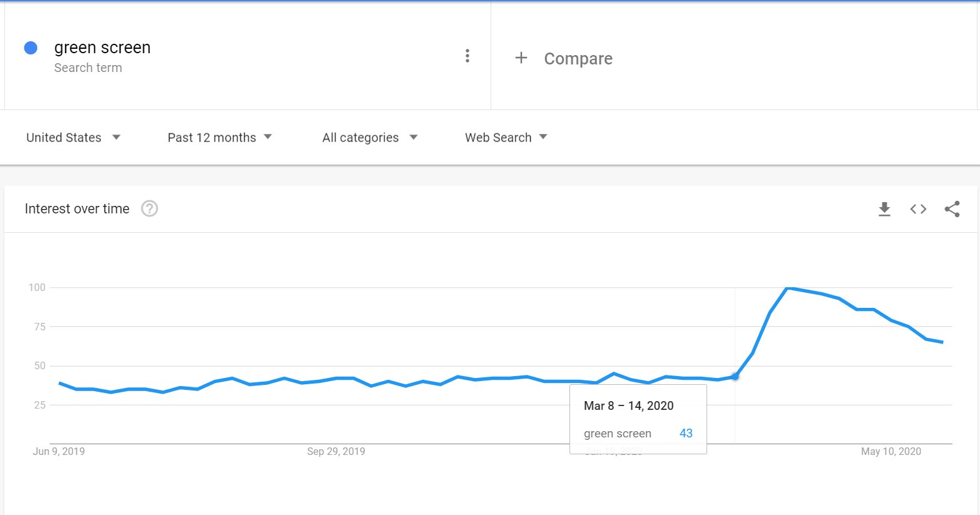Screen dimensions: 980x515
Task: Open the All categories dropdown
Action: [x=370, y=138]
